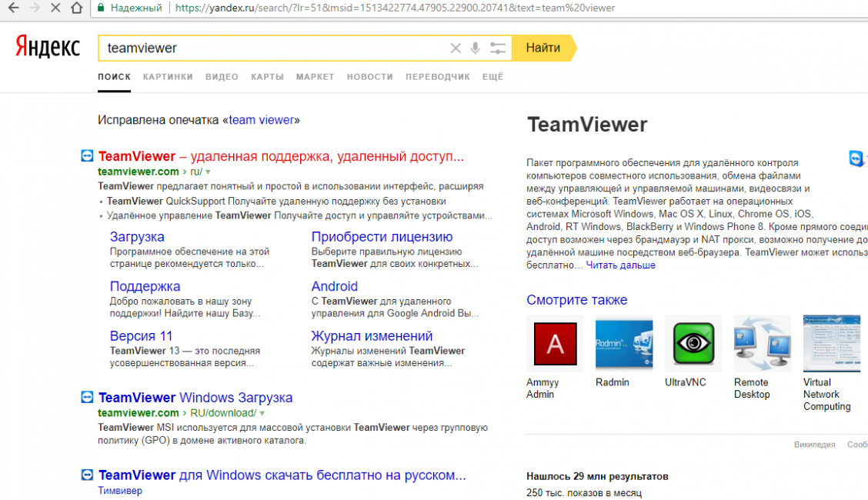
Task: Expand the dropdown arrow after teamviewer.com › ru/
Action: [x=208, y=172]
